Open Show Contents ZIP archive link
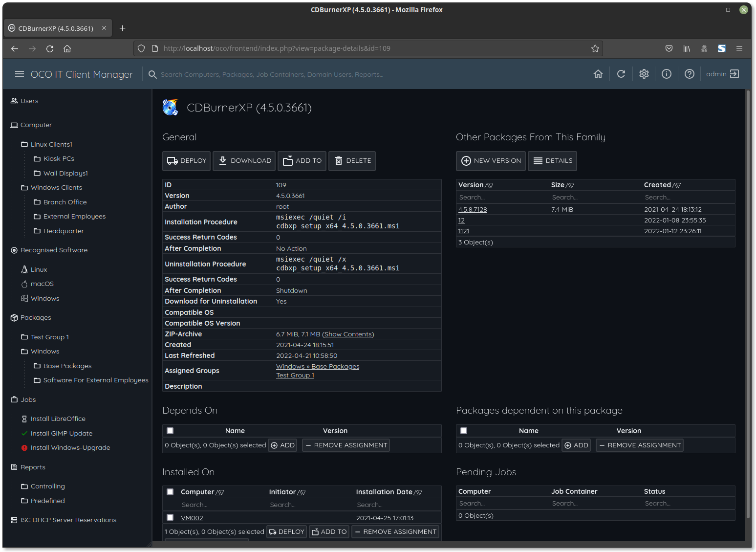756x552 pixels. (x=348, y=334)
